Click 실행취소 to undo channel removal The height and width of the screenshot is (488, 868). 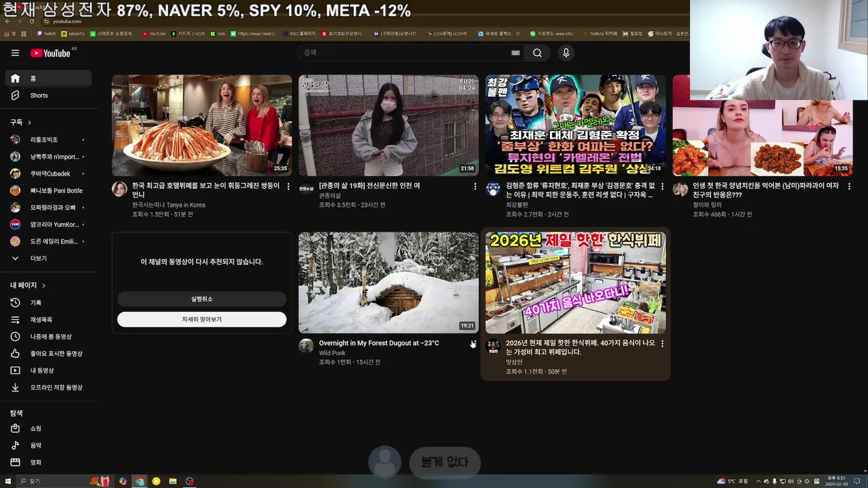(x=201, y=299)
